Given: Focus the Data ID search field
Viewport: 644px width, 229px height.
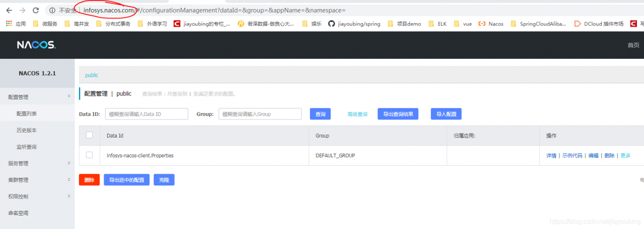Looking at the screenshot, I should (x=146, y=114).
